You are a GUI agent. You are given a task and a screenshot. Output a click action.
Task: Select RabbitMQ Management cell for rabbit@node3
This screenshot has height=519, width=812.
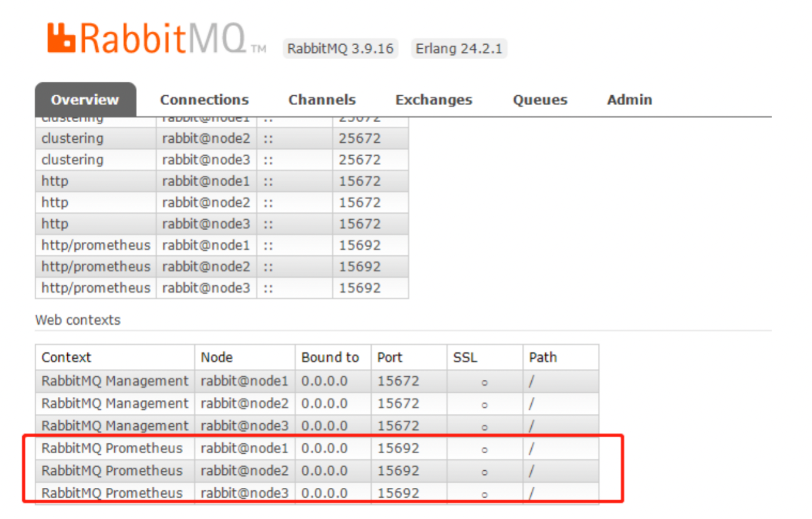115,426
